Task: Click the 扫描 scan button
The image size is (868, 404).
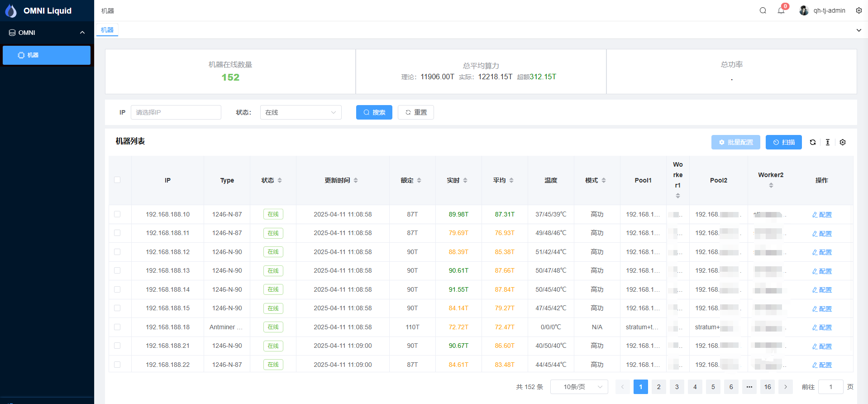Action: (784, 142)
